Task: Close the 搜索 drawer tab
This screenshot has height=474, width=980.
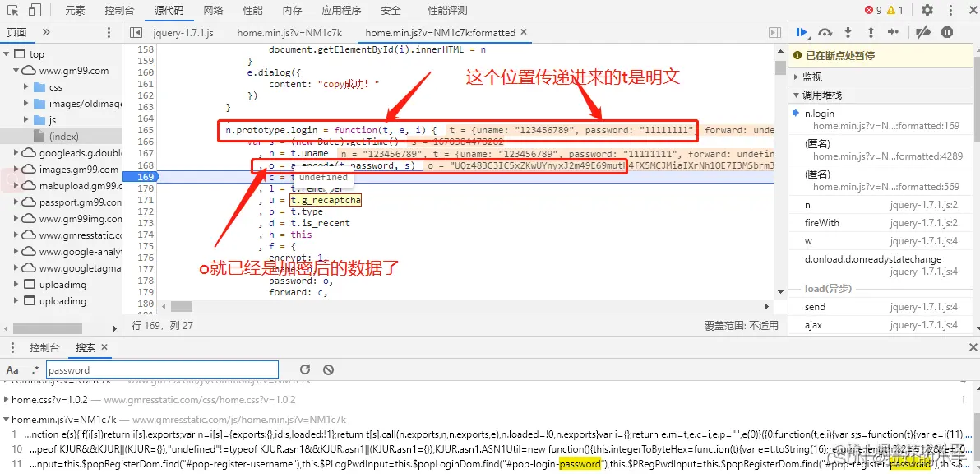Action: pyautogui.click(x=104, y=347)
